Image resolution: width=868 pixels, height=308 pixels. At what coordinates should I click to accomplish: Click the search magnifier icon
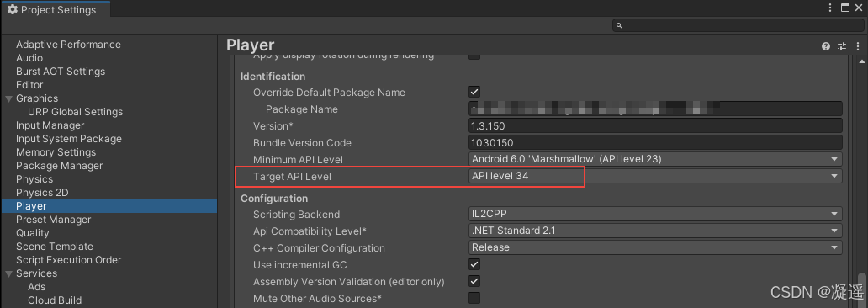click(619, 25)
